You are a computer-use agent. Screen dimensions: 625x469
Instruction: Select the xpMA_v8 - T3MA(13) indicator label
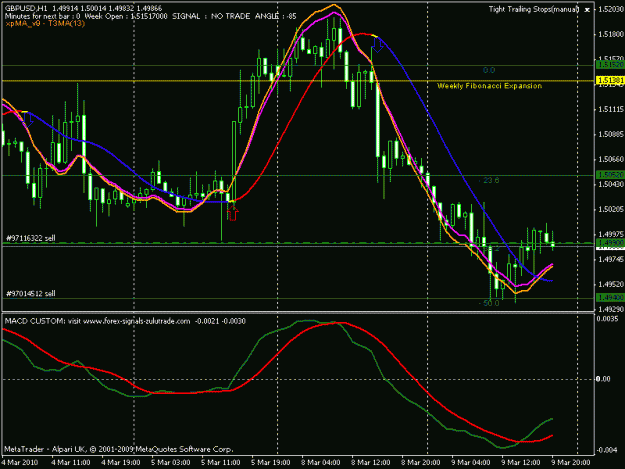coord(45,24)
